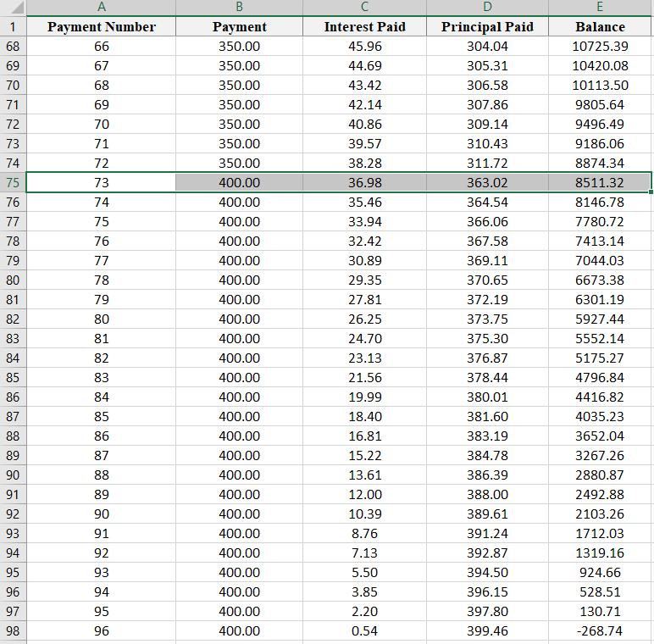Click interest paid cell showing 12.00
The image size is (654, 644).
click(364, 494)
